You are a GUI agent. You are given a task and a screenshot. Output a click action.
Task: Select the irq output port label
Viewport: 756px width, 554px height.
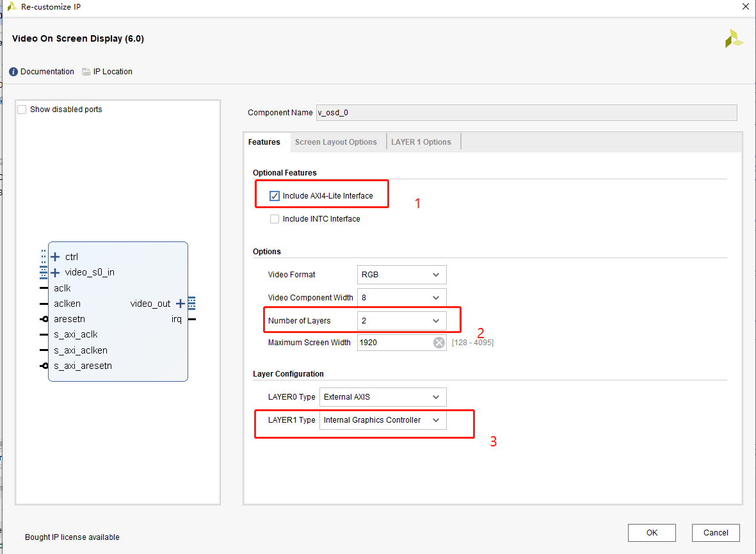[177, 319]
